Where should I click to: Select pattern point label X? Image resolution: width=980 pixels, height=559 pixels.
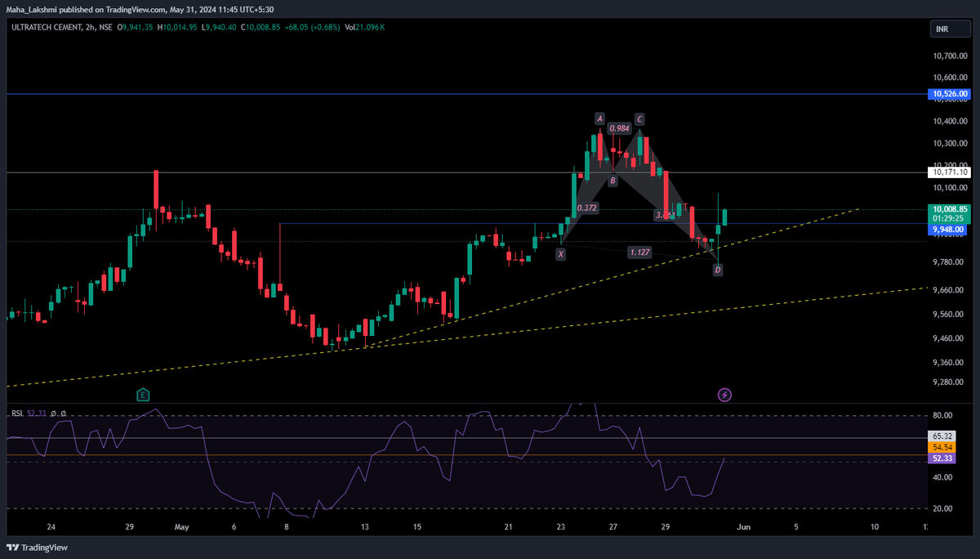[561, 254]
